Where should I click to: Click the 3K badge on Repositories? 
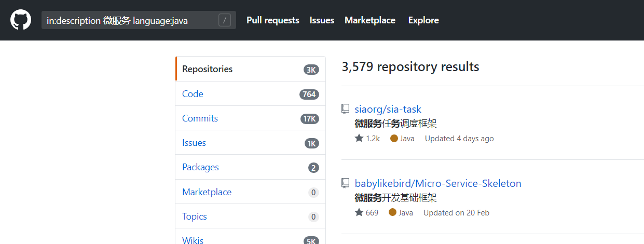(311, 70)
